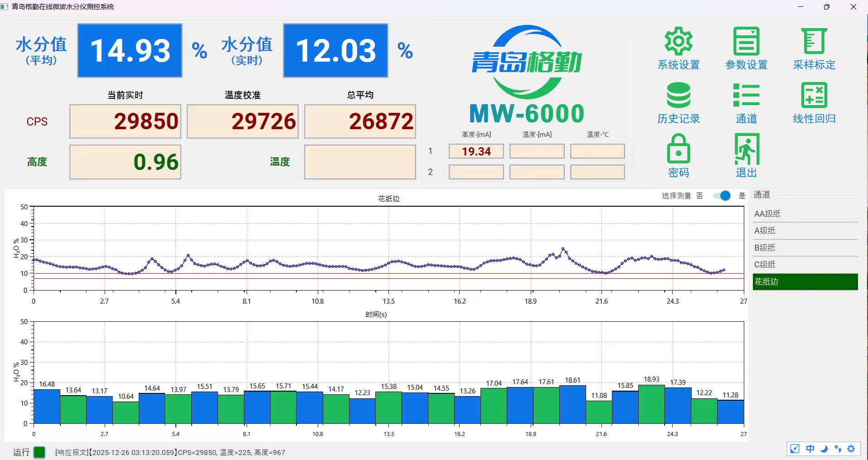Click the empty 温度 value field
868x460 pixels.
click(x=360, y=162)
